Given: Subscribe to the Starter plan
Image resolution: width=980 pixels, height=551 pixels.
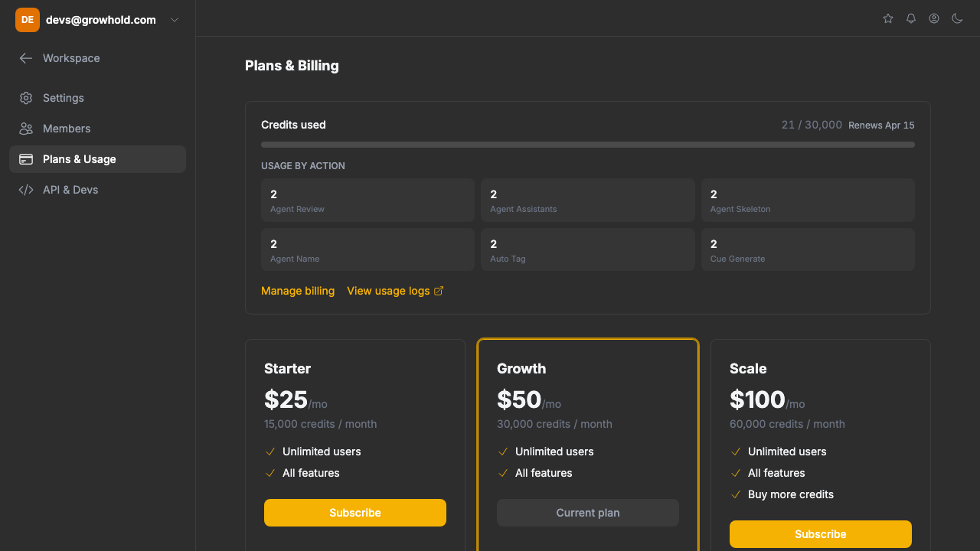Looking at the screenshot, I should pos(354,512).
